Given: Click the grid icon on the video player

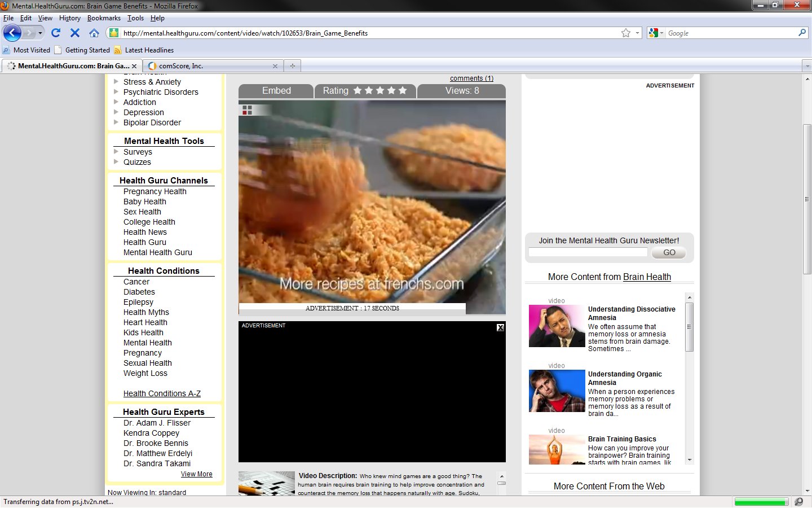Looking at the screenshot, I should point(247,110).
